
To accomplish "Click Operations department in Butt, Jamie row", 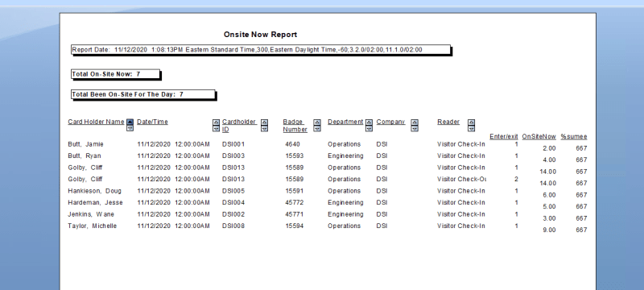I will pos(345,144).
